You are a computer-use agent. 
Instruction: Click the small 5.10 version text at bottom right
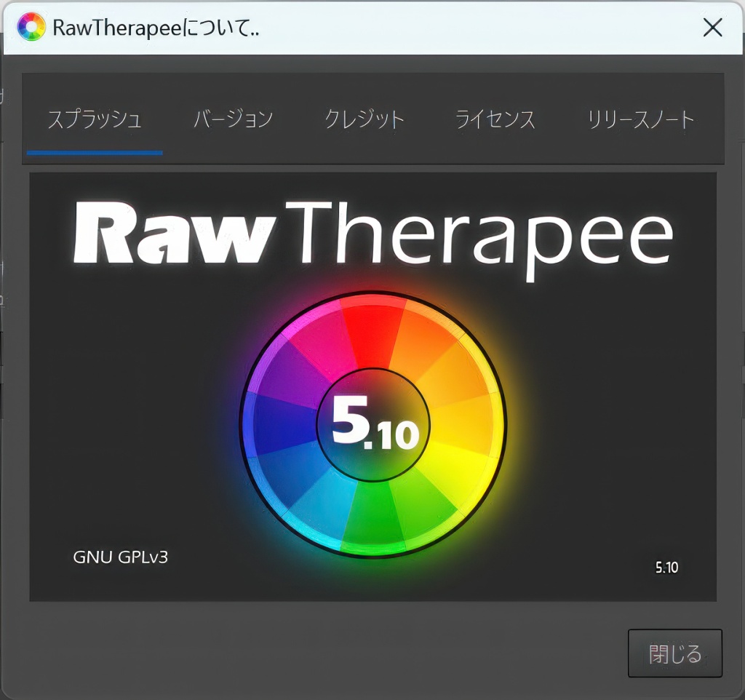[666, 568]
